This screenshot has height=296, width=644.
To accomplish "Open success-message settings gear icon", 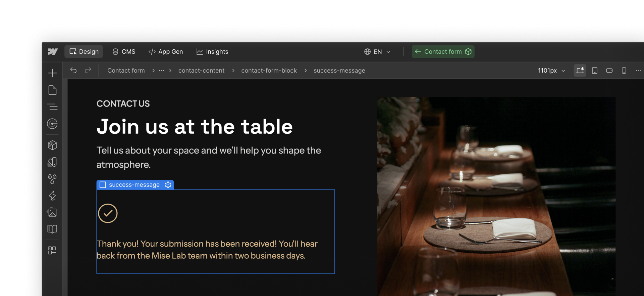I will coord(168,185).
